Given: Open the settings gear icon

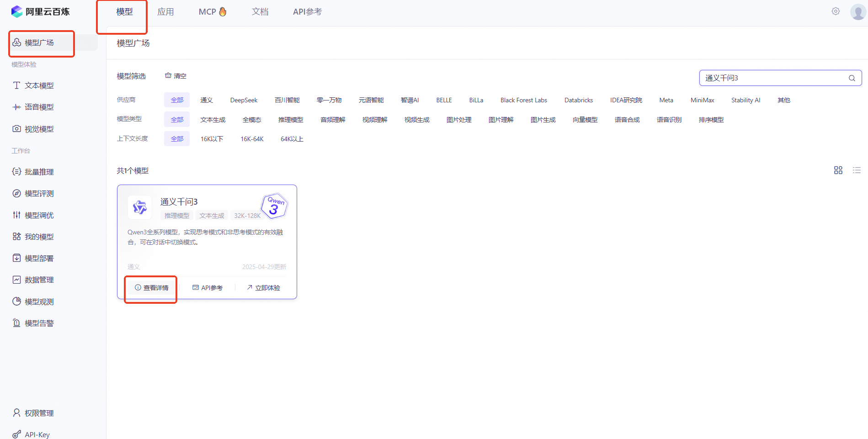Looking at the screenshot, I should click(836, 11).
